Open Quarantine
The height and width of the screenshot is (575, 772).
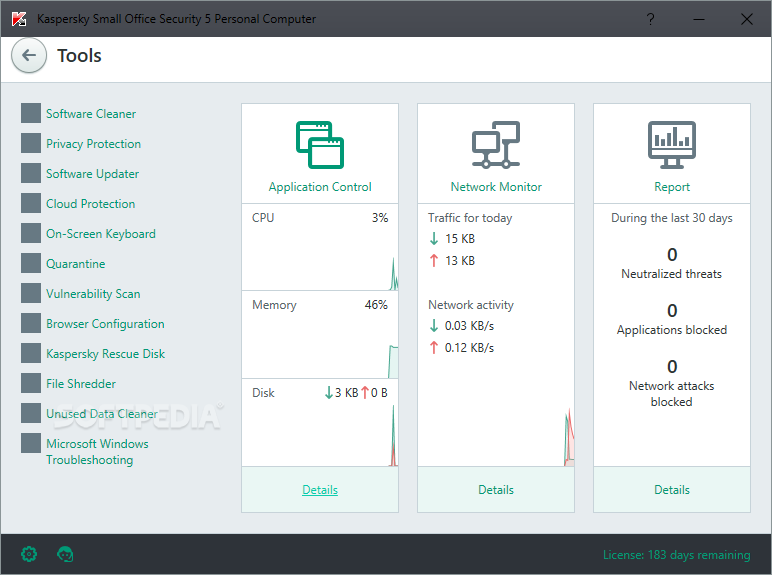(x=76, y=264)
